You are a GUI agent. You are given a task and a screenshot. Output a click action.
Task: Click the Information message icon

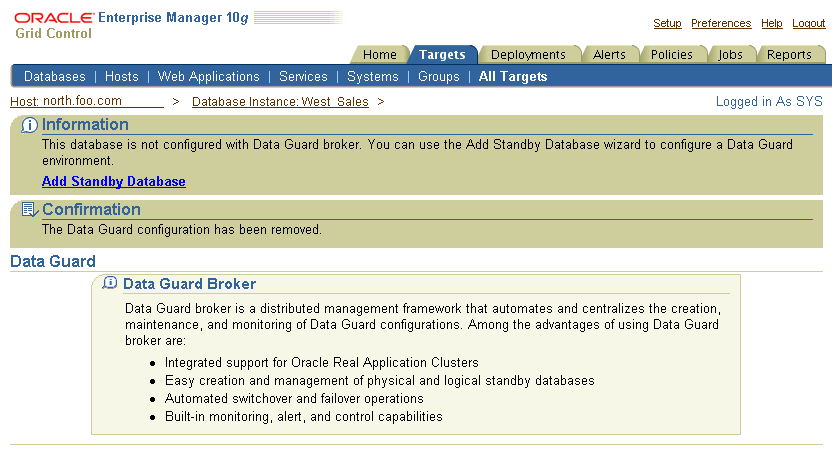(x=30, y=125)
